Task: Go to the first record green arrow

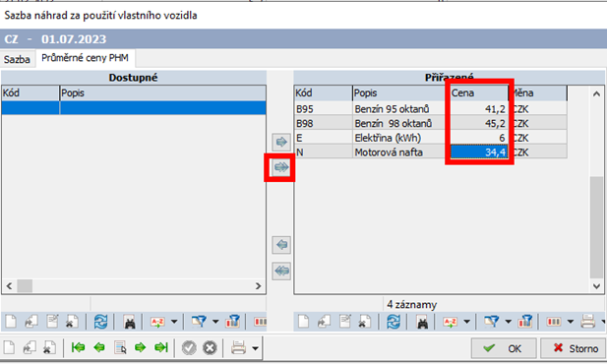Action: click(x=78, y=347)
